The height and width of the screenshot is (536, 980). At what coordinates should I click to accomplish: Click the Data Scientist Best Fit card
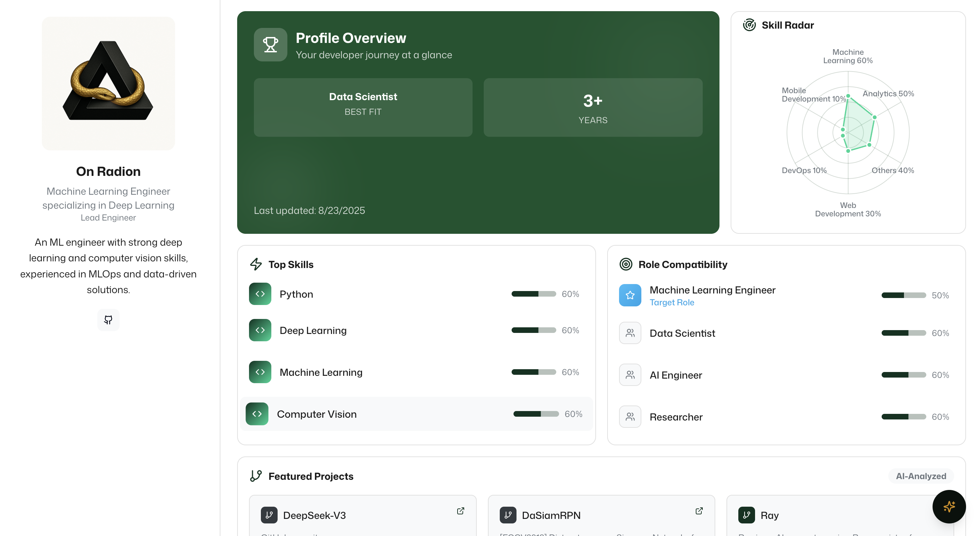point(363,108)
